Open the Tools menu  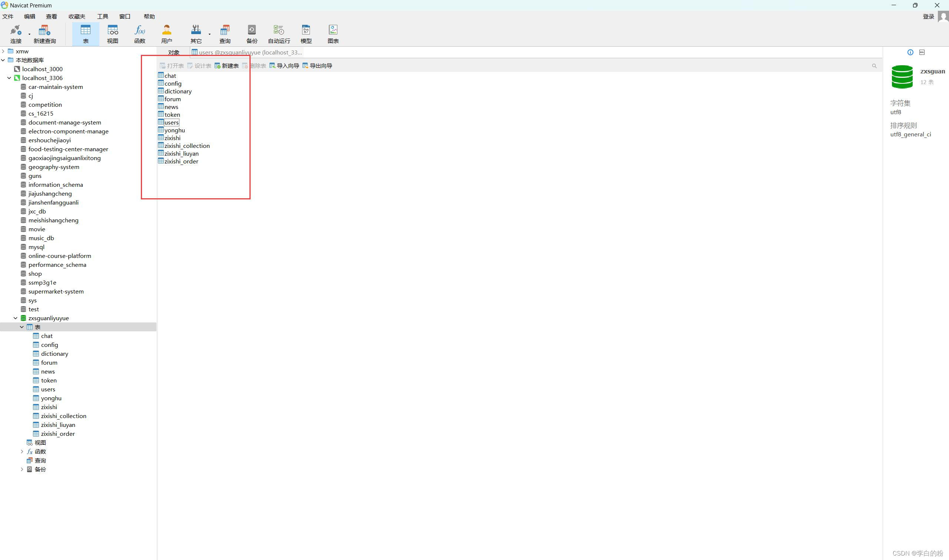102,17
